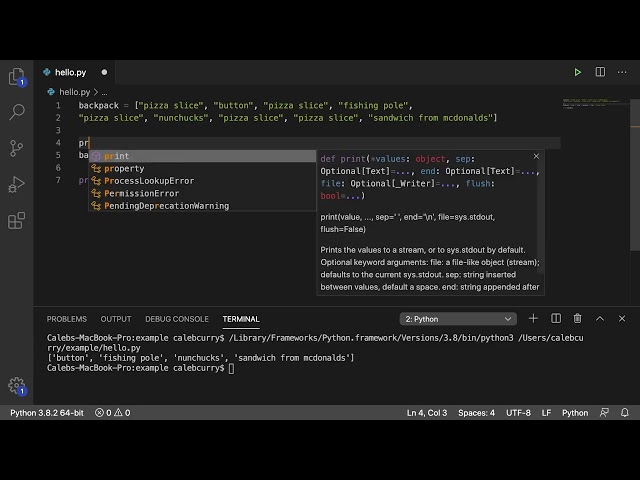Click Python 3.8.2 64-bit interpreter selector
Viewport: 640px width, 480px height.
pyautogui.click(x=47, y=413)
